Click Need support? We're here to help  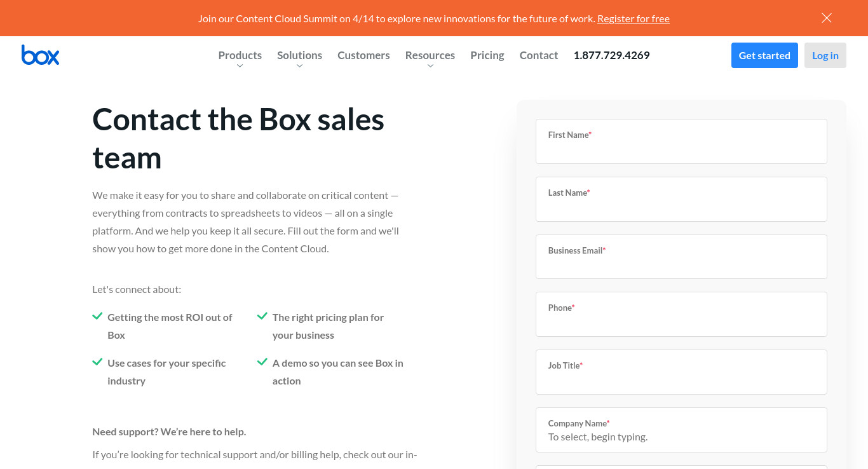point(169,432)
